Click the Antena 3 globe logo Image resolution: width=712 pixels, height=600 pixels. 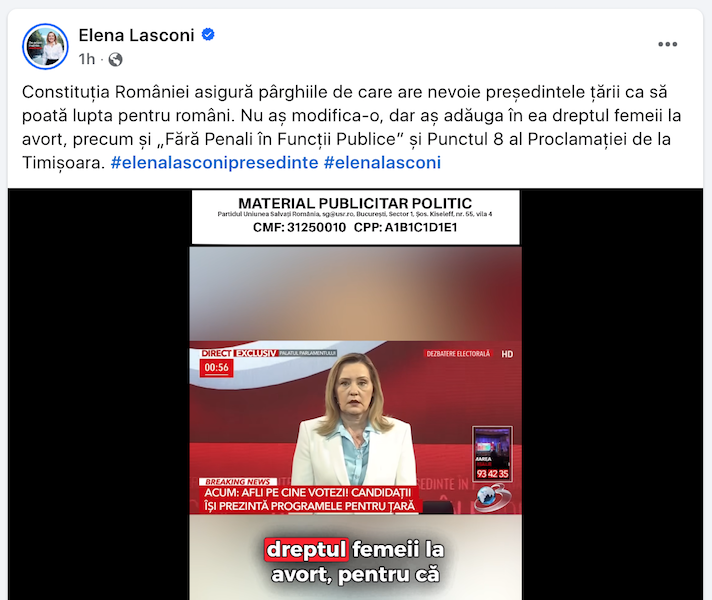(x=493, y=497)
